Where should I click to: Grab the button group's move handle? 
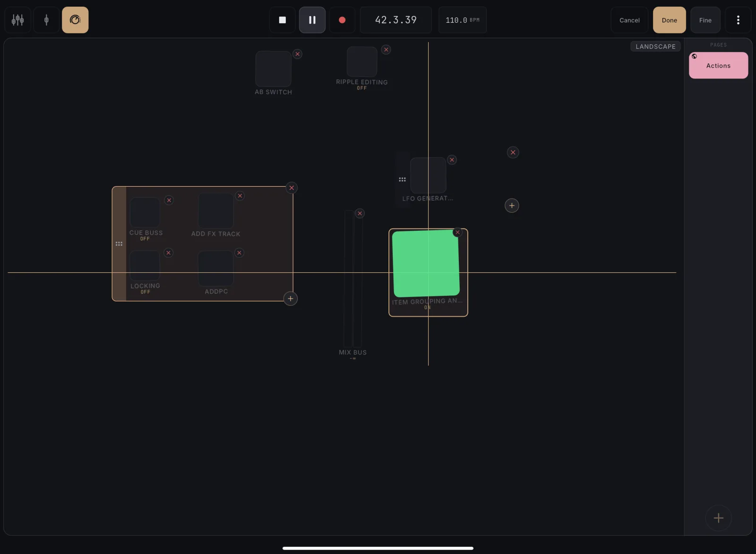(119, 244)
